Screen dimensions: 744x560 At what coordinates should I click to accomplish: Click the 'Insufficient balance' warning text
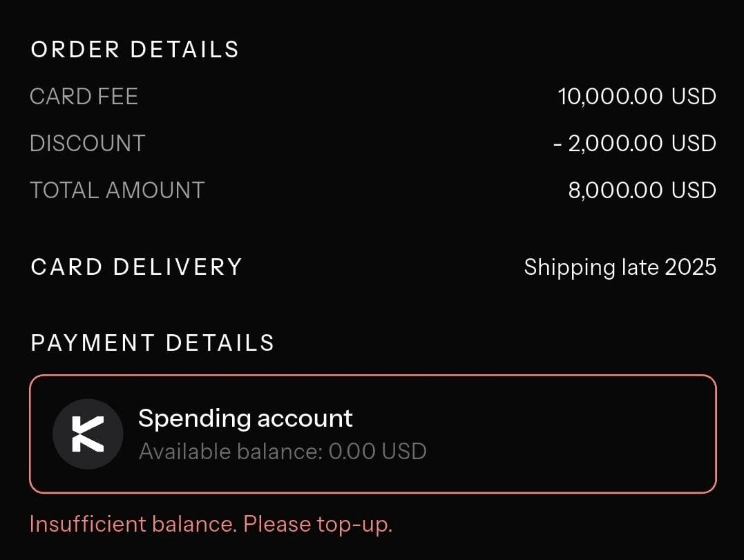point(133,524)
